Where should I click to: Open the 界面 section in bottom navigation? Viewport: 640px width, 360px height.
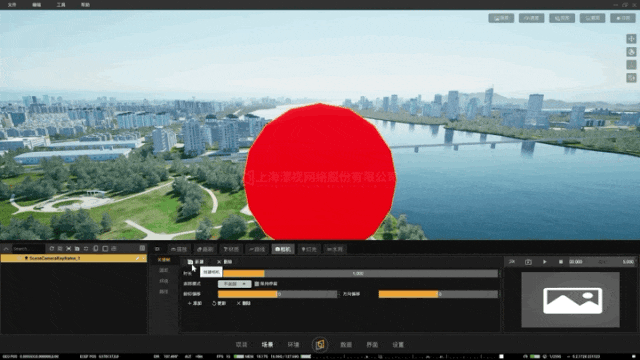click(x=372, y=345)
